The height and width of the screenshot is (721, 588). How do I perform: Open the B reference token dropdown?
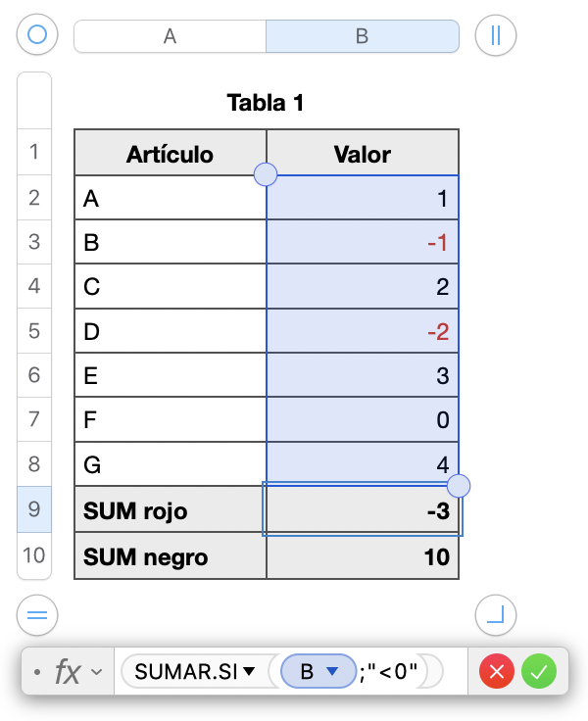331,672
